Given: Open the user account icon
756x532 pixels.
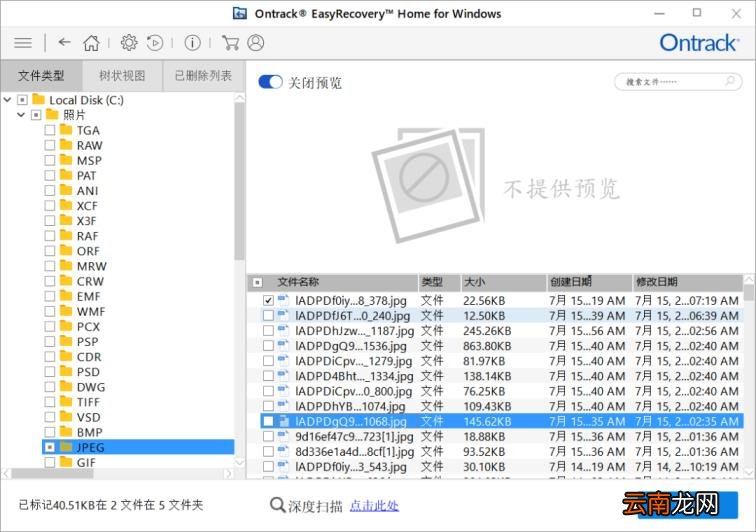Looking at the screenshot, I should coord(256,43).
